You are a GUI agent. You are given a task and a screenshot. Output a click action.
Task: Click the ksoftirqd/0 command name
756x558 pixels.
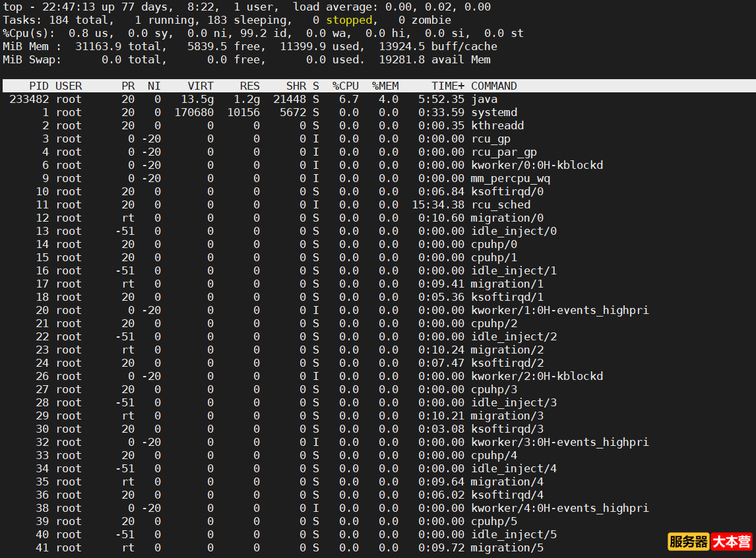507,191
